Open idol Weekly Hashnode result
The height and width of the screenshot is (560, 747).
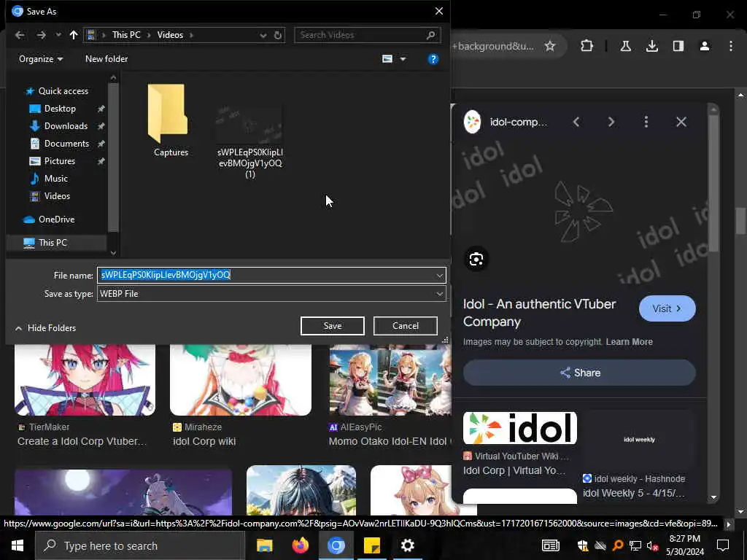pos(639,455)
